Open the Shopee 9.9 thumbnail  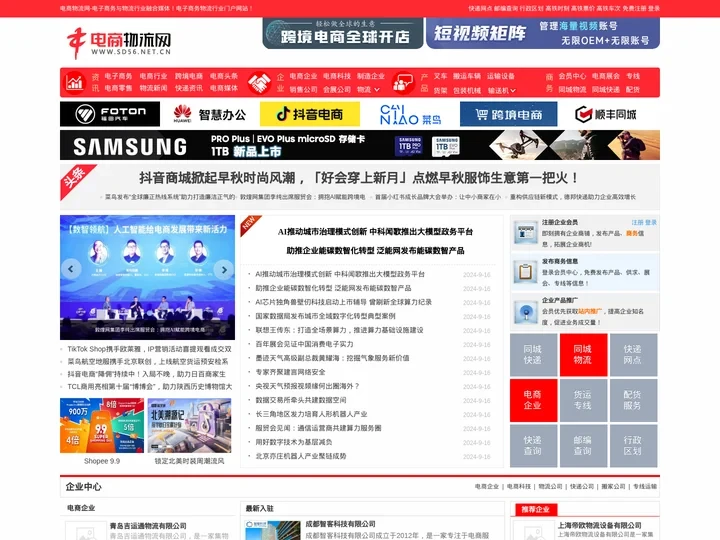(102, 426)
